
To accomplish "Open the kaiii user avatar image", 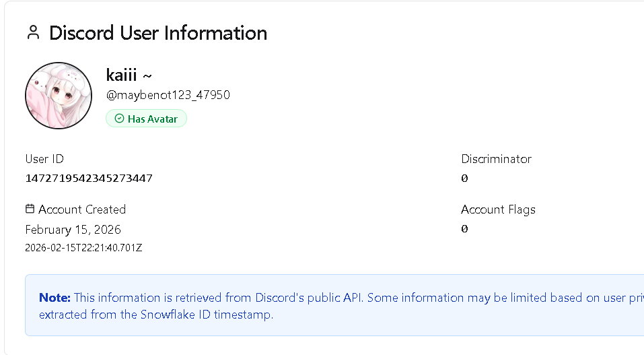I will pos(59,96).
